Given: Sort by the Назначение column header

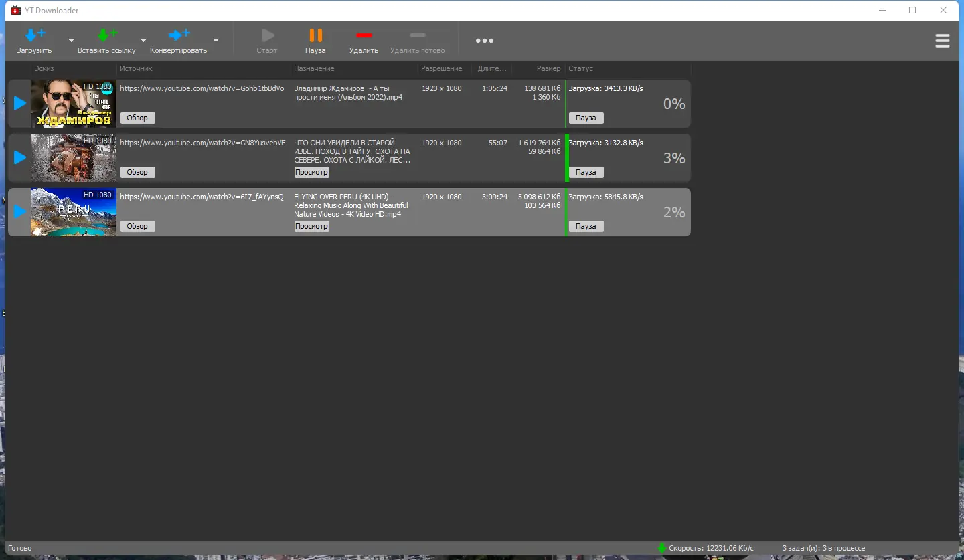Looking at the screenshot, I should click(314, 68).
